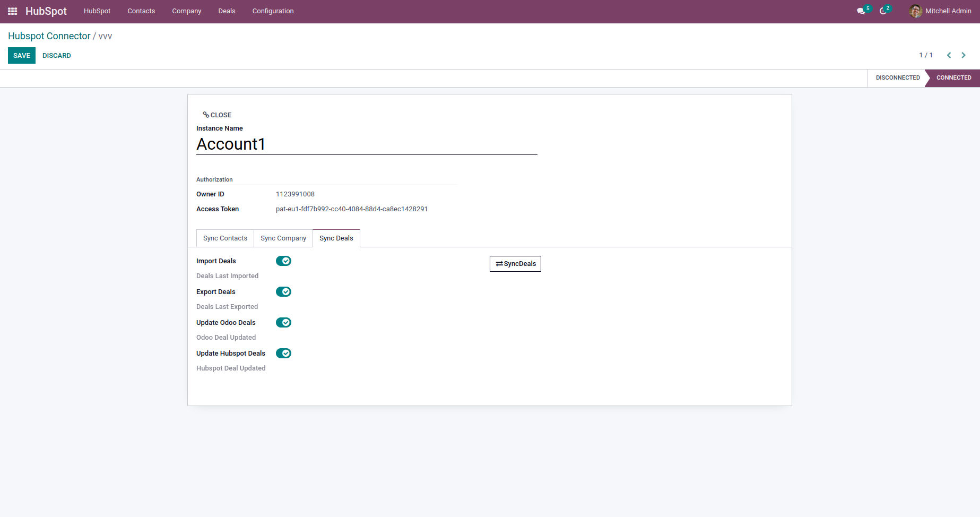Discard changes to the record
Viewport: 980px width, 517px height.
(57, 56)
